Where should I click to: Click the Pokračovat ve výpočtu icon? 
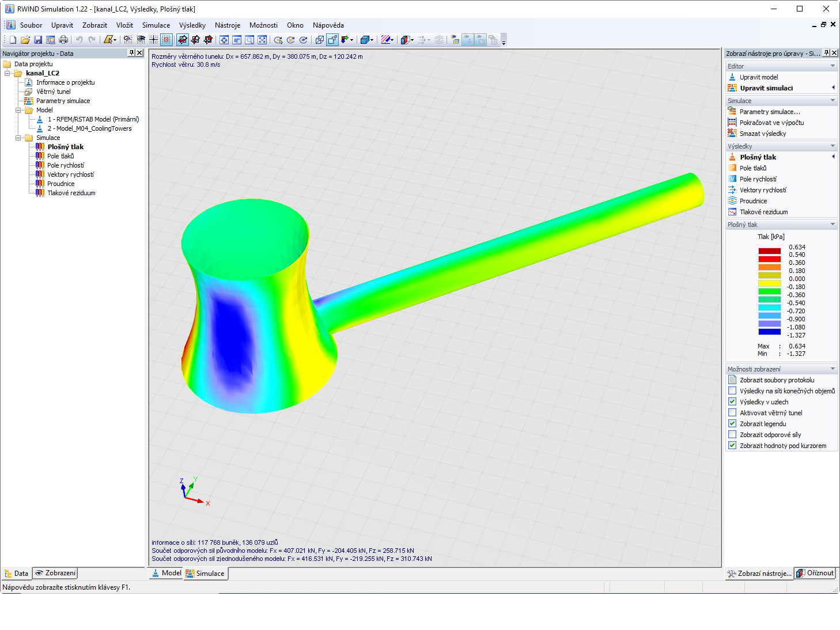pyautogui.click(x=732, y=123)
